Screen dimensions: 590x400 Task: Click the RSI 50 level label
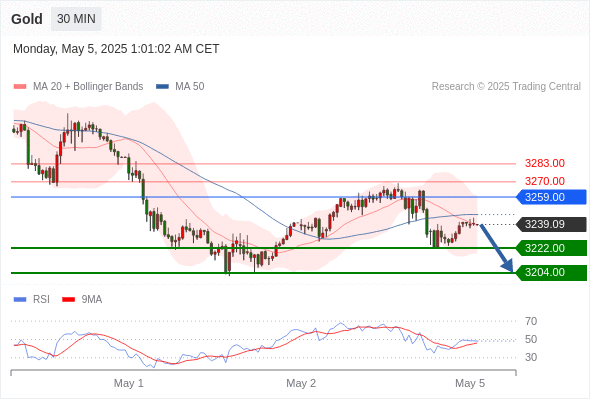click(531, 339)
